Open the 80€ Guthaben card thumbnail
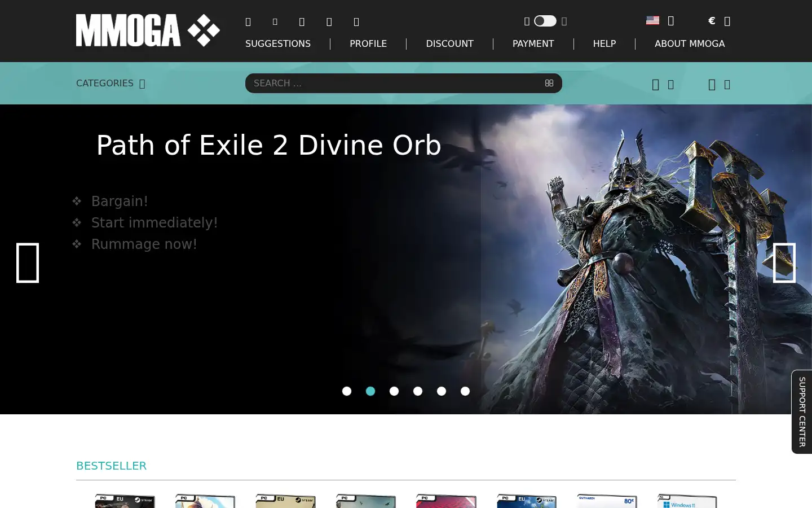 pos(607,501)
